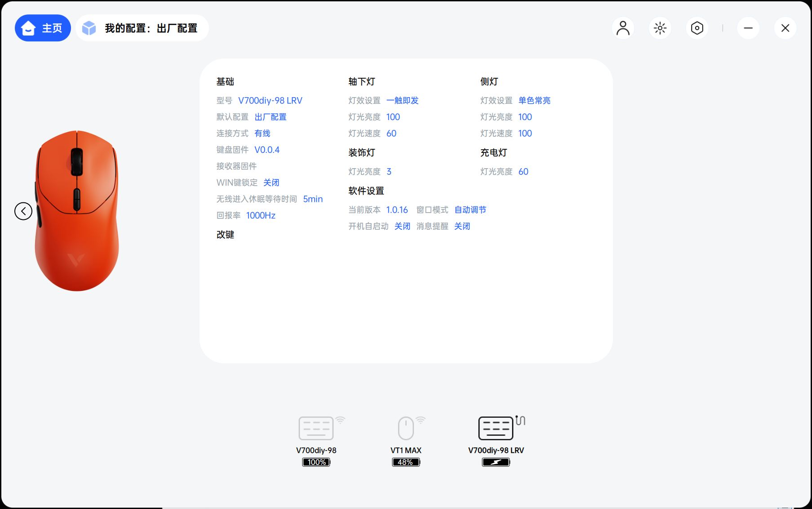Image resolution: width=812 pixels, height=509 pixels.
Task: Click 轴下灯 灯效设置 value 一触即发
Action: [x=403, y=100]
